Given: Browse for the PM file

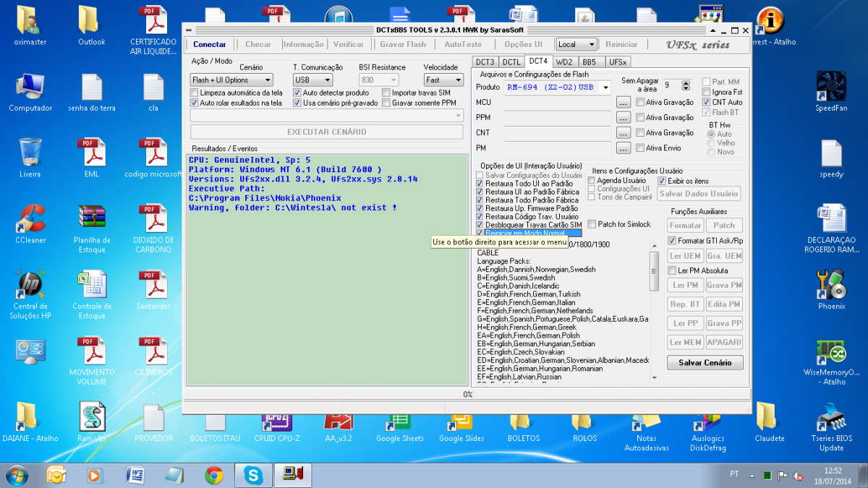Looking at the screenshot, I should point(624,148).
